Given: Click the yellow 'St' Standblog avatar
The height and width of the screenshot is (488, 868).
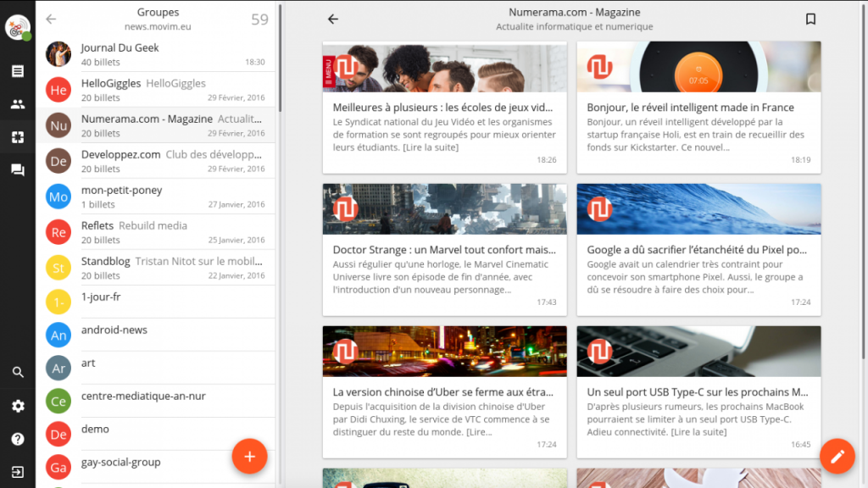Looking at the screenshot, I should (58, 268).
